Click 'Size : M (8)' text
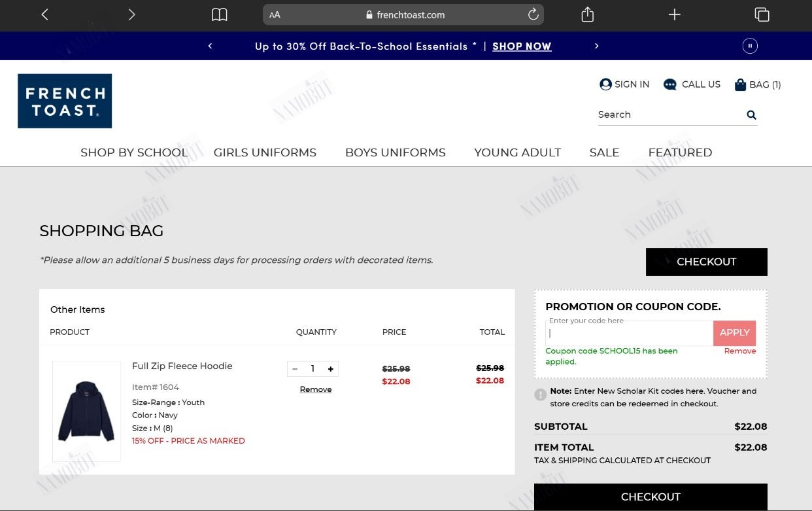The image size is (812, 511). click(x=152, y=429)
